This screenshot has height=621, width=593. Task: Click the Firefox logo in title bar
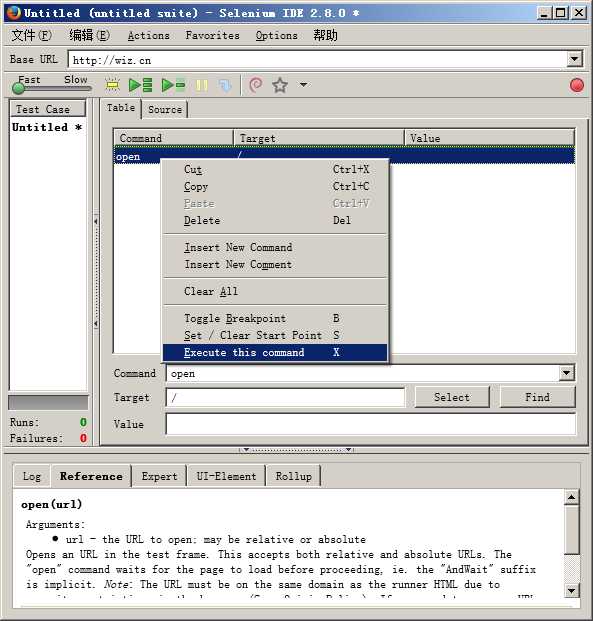tap(13, 13)
